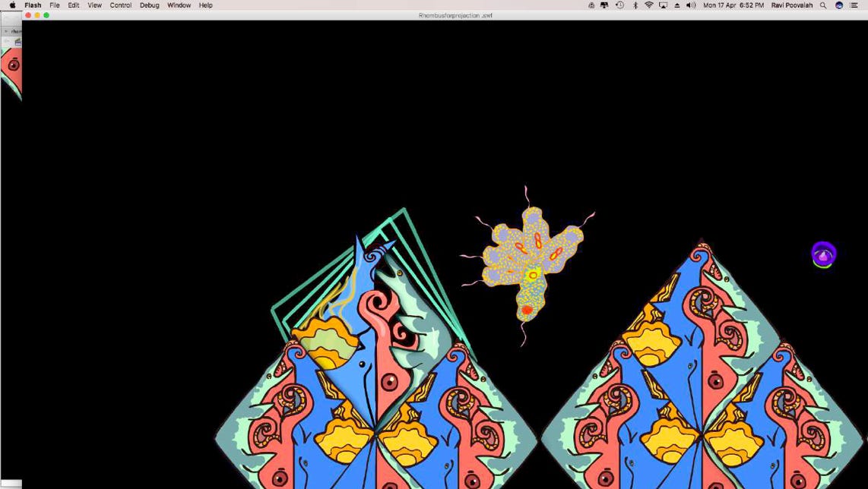Click the date and time display
Image resolution: width=868 pixels, height=489 pixels.
click(733, 5)
